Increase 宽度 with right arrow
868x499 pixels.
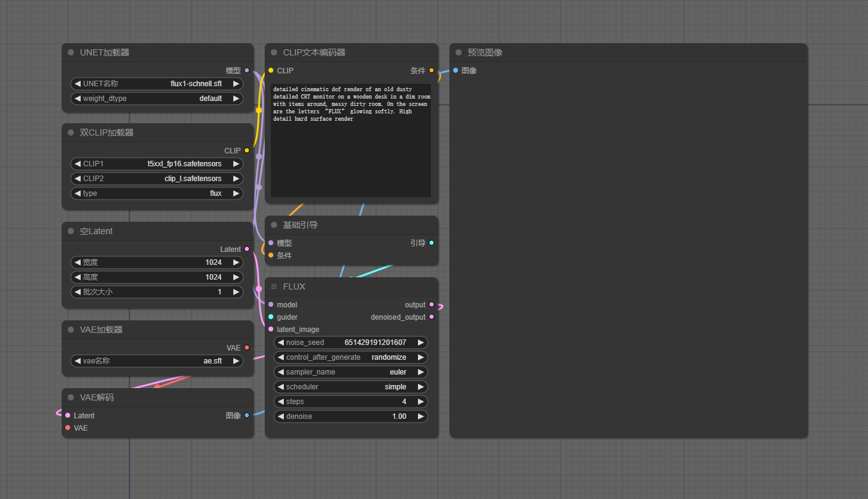pyautogui.click(x=236, y=262)
